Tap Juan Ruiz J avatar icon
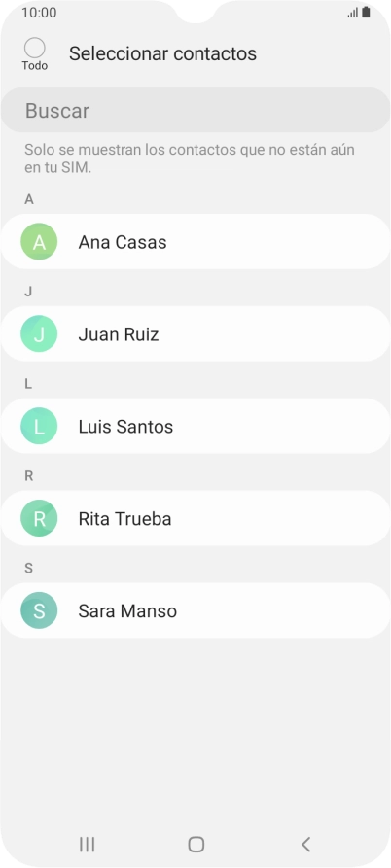 (x=39, y=333)
